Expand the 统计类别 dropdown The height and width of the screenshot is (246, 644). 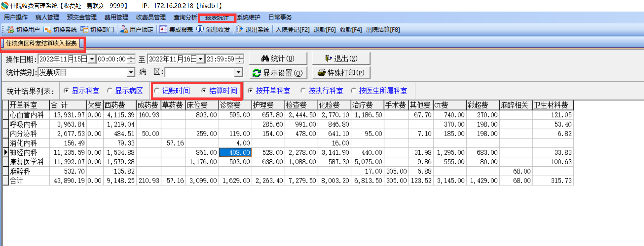click(131, 72)
